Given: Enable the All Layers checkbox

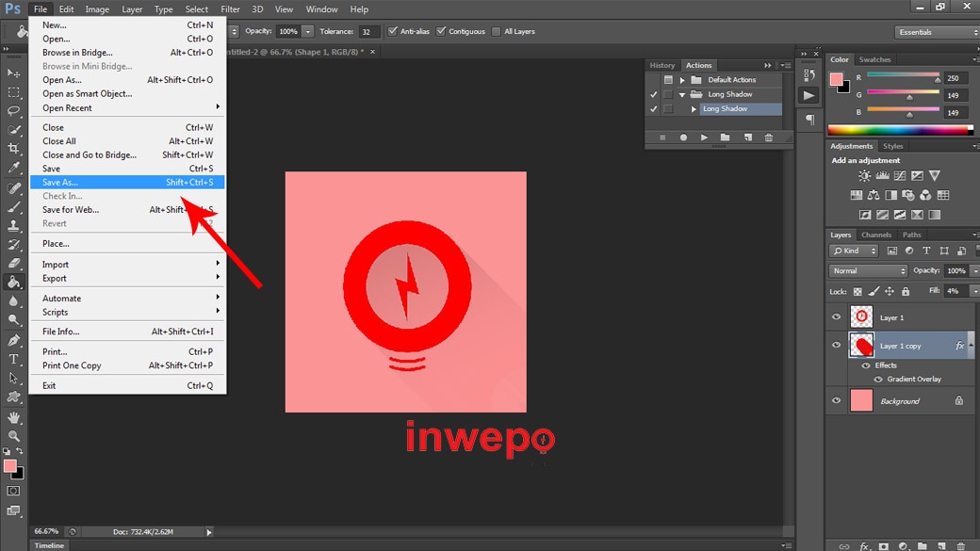Looking at the screenshot, I should [x=496, y=31].
